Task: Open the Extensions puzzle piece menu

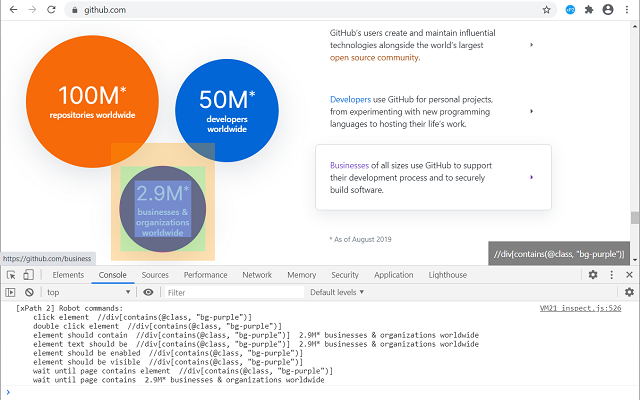Action: click(x=589, y=10)
